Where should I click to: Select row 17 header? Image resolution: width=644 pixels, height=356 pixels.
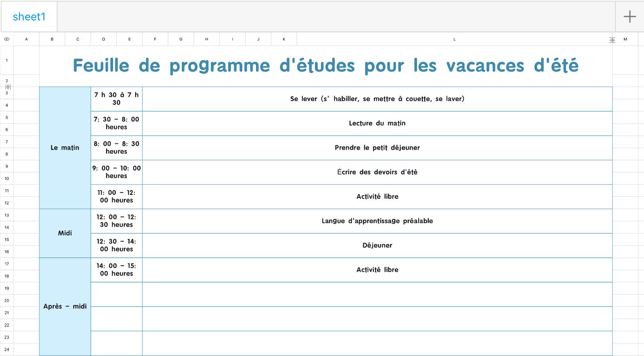point(7,264)
